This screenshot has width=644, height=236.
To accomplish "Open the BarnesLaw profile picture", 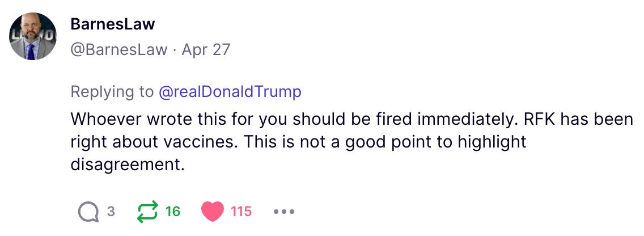I will coord(33,36).
